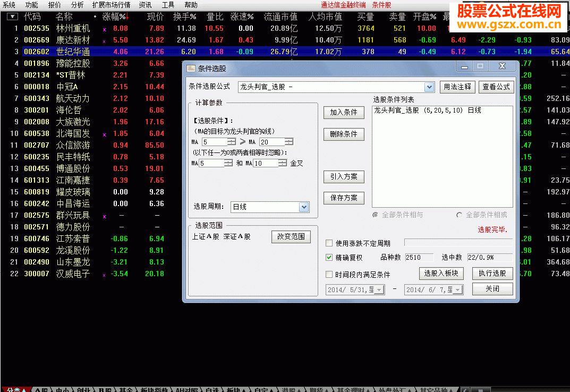
Task: Switch to the 创业 bottom tab
Action: (83, 389)
